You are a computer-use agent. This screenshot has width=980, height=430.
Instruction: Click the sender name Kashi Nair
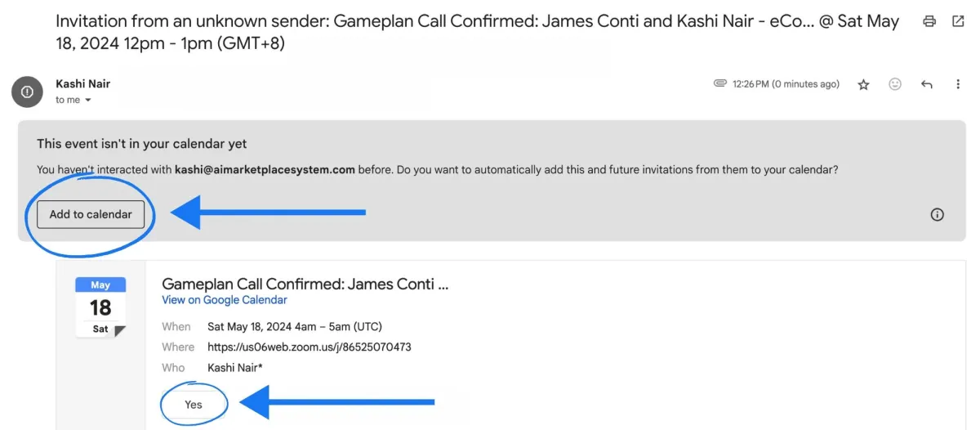click(x=82, y=83)
